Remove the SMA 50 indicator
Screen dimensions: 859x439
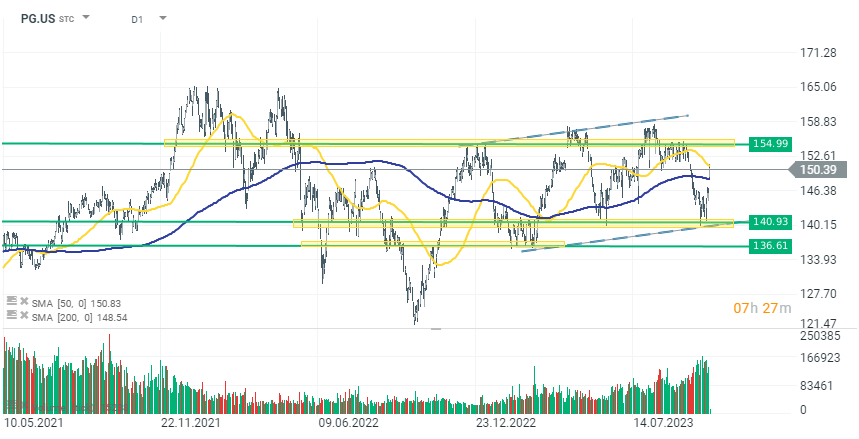coord(23,300)
